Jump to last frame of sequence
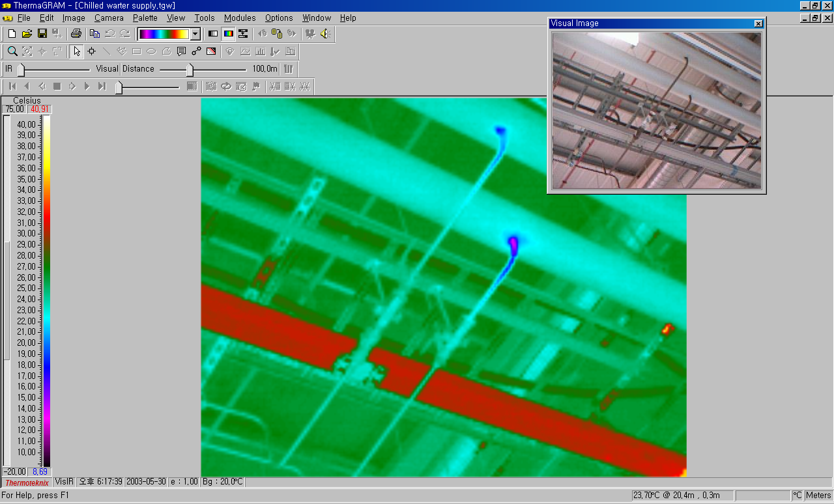Image resolution: width=834 pixels, height=504 pixels. [x=102, y=86]
